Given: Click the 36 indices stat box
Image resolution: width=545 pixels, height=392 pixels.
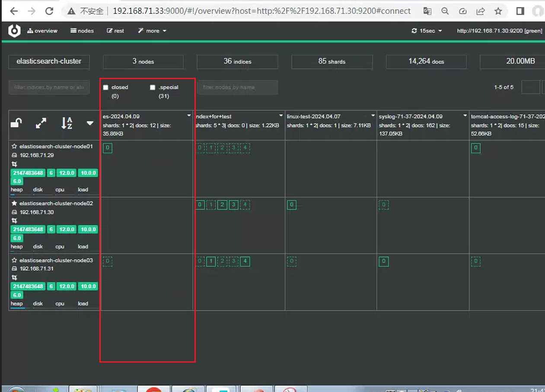Looking at the screenshot, I should pos(237,62).
